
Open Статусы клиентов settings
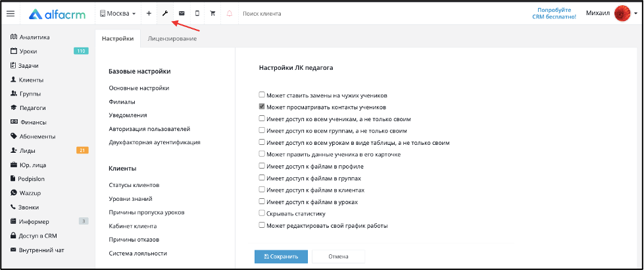coord(134,185)
